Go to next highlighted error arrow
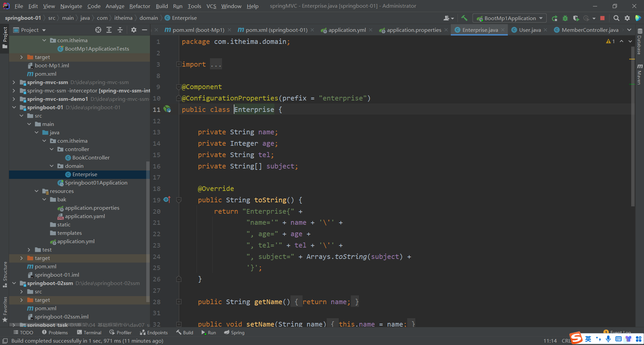Viewport: 644px width, 345px height. click(x=630, y=41)
